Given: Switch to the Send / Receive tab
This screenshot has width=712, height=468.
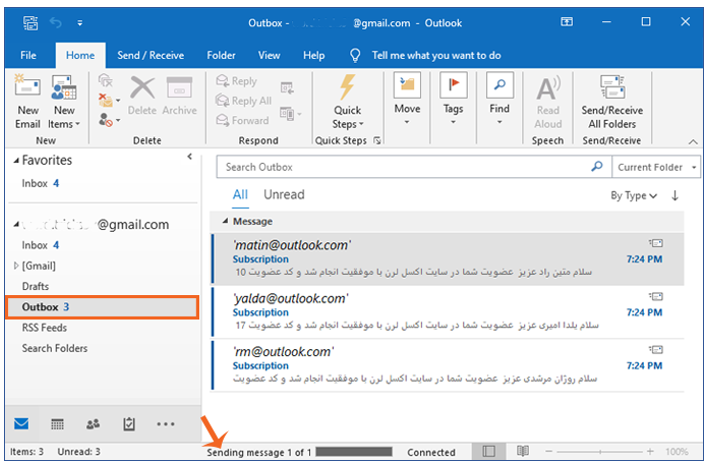Looking at the screenshot, I should pyautogui.click(x=150, y=55).
